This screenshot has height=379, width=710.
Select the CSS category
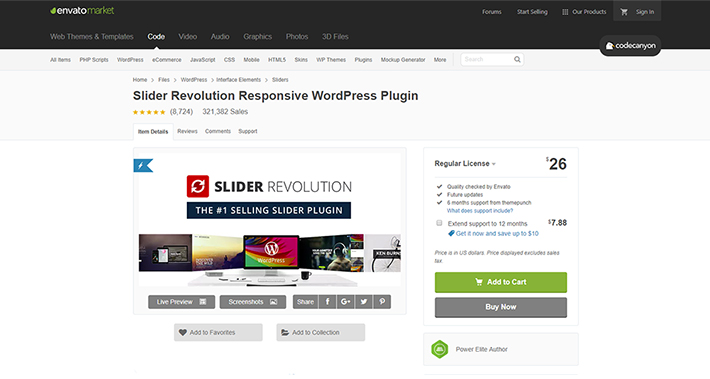230,60
